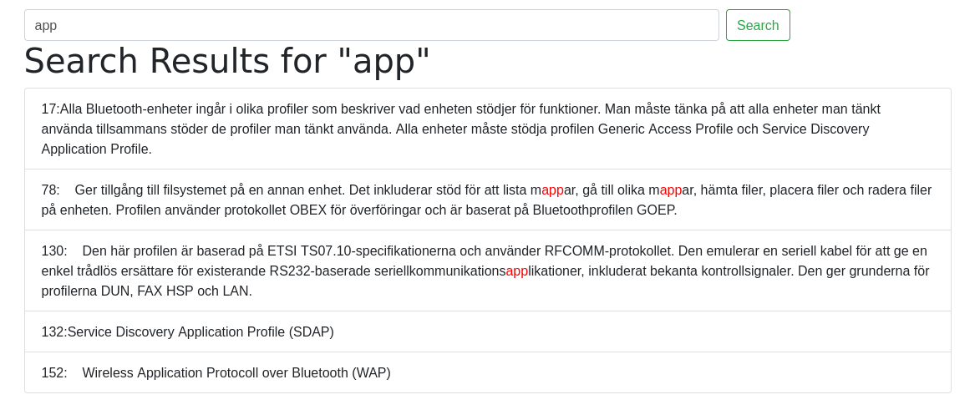Image resolution: width=980 pixels, height=420 pixels.
Task: Click the first red "app" highlight in result 78
Action: point(552,190)
